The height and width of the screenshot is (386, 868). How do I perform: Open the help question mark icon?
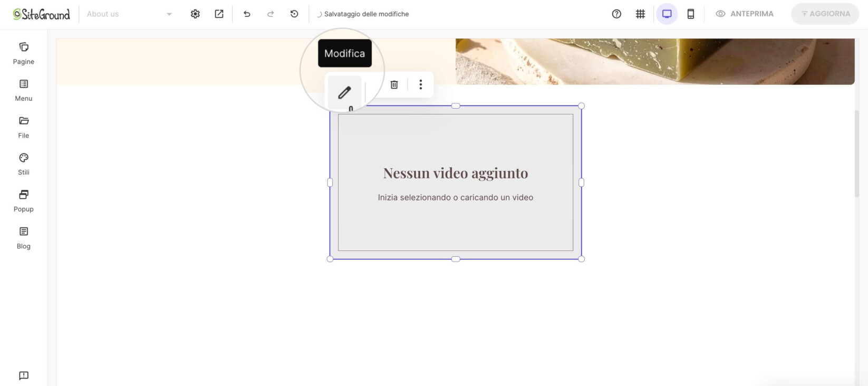pos(616,14)
